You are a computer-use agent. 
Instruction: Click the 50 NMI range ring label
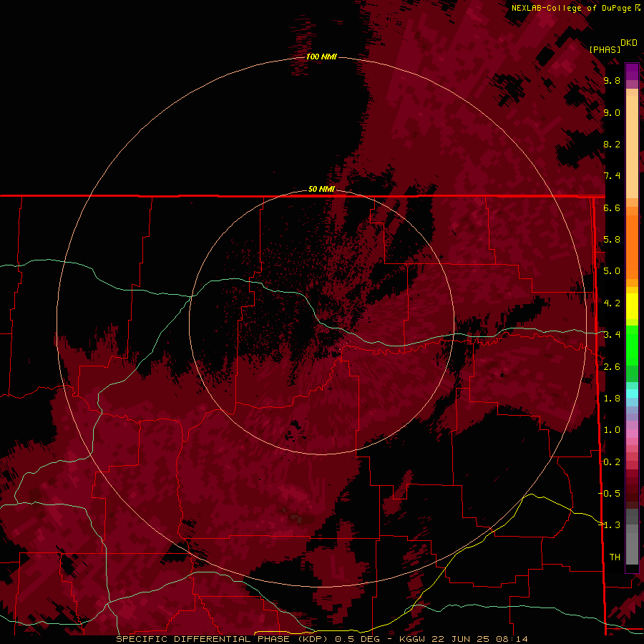(321, 189)
